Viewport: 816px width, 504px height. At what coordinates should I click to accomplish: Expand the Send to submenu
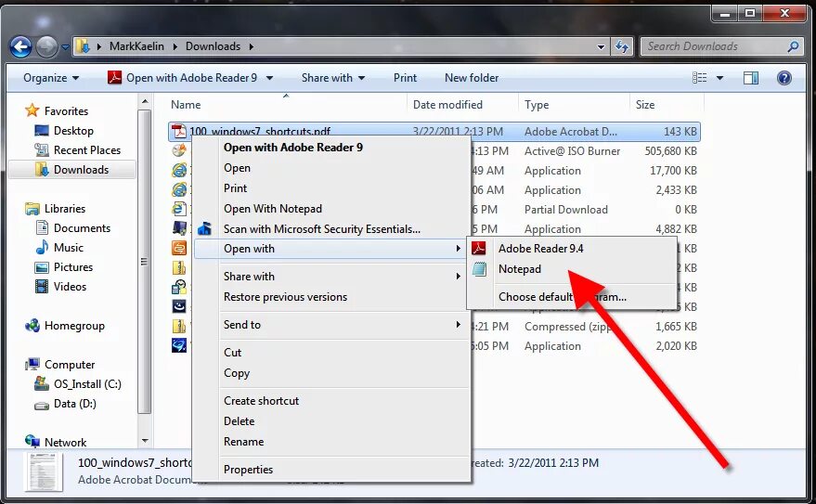click(x=330, y=325)
